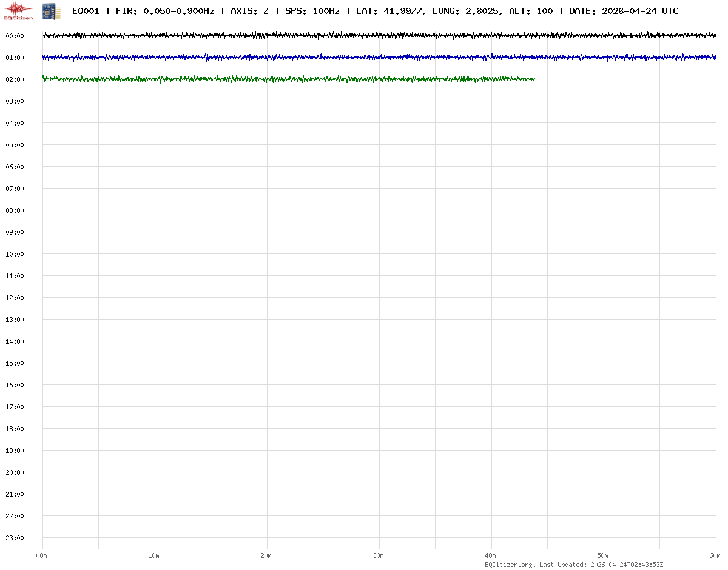The width and height of the screenshot is (728, 570).
Task: Click the end of the green 02:00 trace
Action: pos(533,79)
